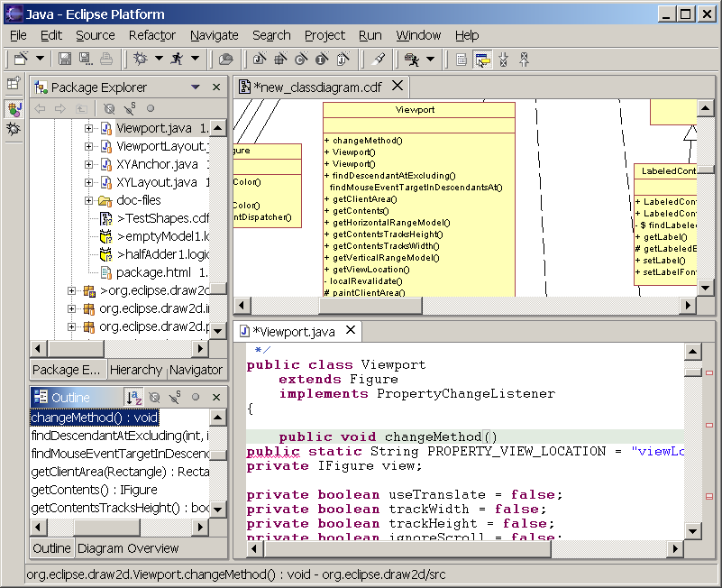
Task: Close the Outline view
Action: tap(216, 397)
